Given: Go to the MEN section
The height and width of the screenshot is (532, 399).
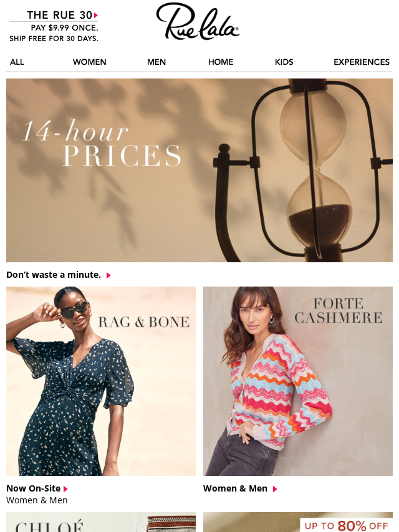Looking at the screenshot, I should [156, 62].
